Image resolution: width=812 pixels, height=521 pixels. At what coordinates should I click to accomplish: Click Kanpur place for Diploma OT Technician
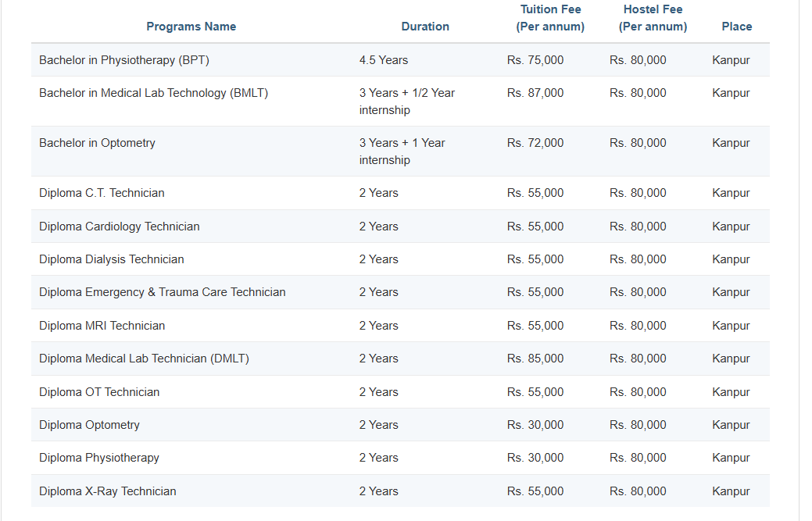[x=731, y=392]
